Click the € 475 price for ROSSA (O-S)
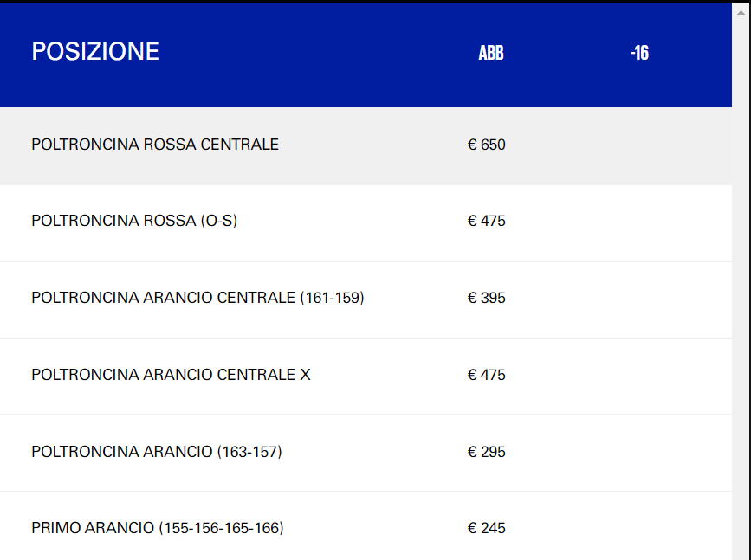 [487, 221]
